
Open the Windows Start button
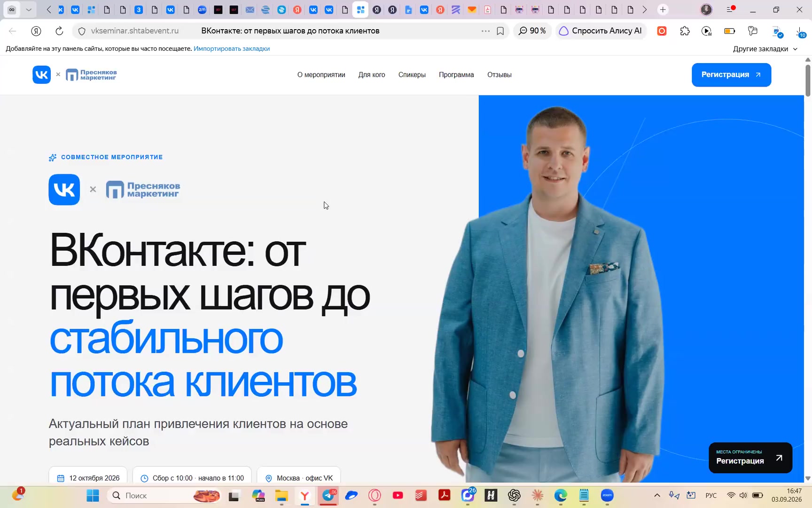93,495
